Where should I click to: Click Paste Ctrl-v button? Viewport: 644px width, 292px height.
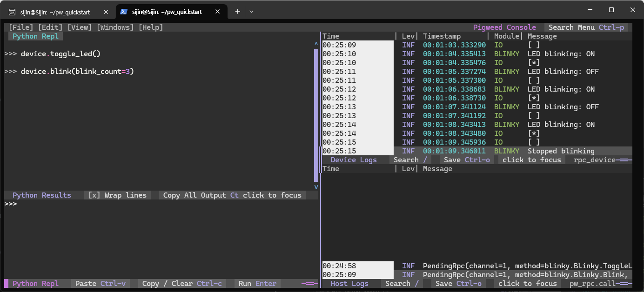(101, 284)
